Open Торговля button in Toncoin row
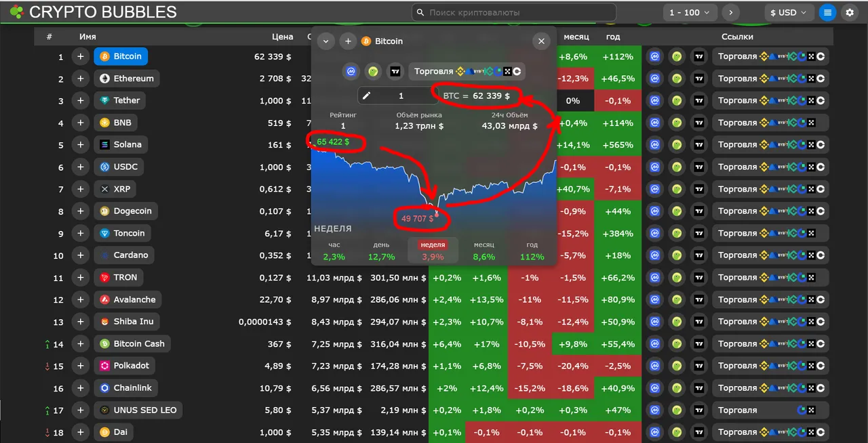This screenshot has width=868, height=443. [x=770, y=233]
